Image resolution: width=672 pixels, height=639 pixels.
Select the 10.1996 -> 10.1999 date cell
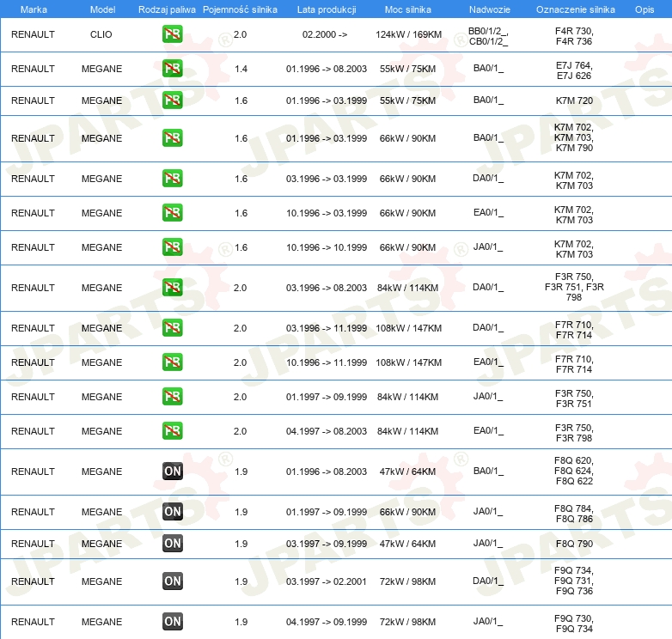point(327,247)
